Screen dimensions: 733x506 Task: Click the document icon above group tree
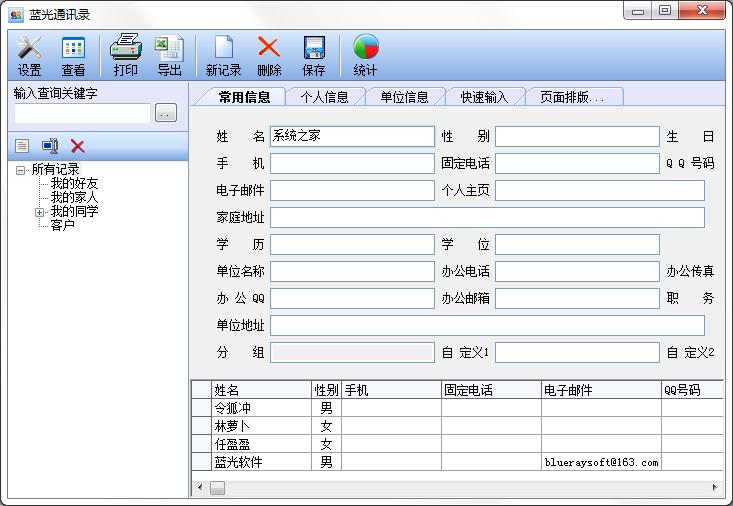22,146
